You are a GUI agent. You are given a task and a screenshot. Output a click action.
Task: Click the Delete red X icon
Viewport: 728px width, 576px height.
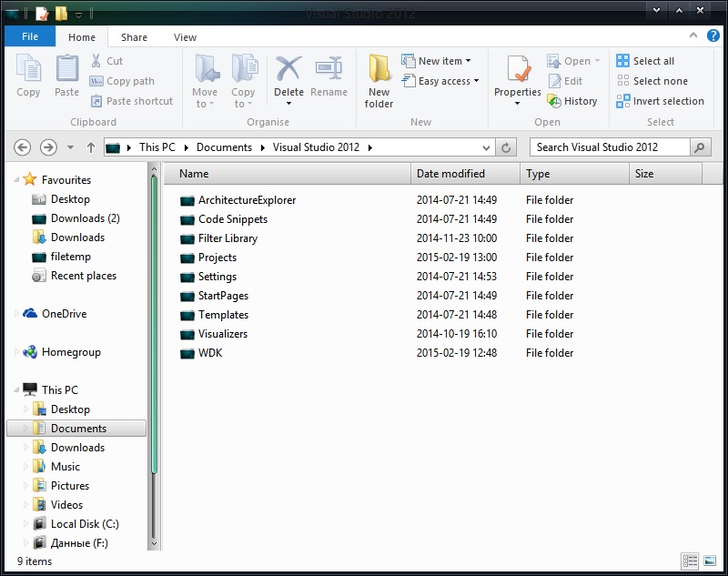pyautogui.click(x=288, y=68)
